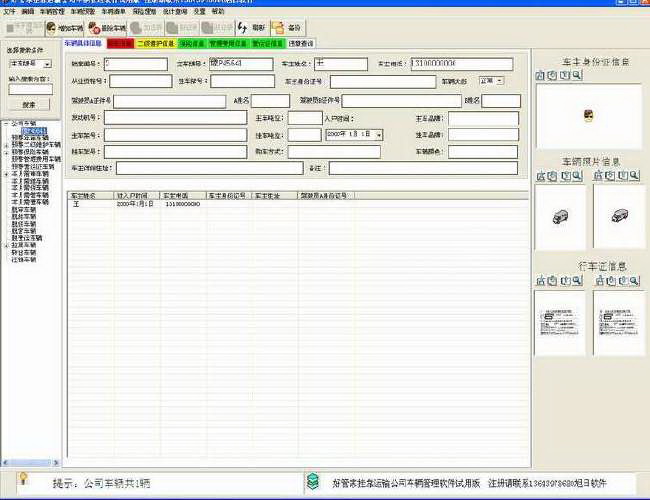Click the tree panel scrollbar right arrow
650x500 pixels.
(x=56, y=462)
